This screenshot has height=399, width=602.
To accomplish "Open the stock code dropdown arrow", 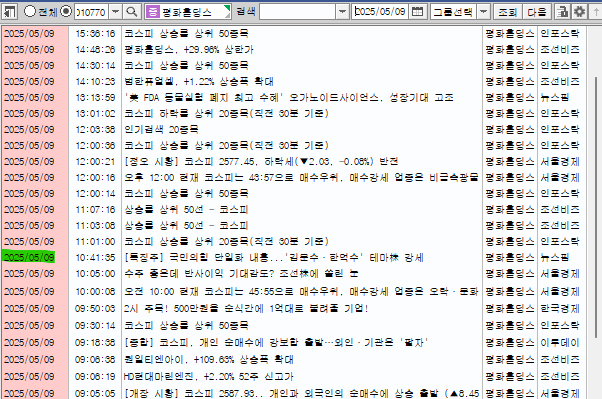I will [115, 12].
